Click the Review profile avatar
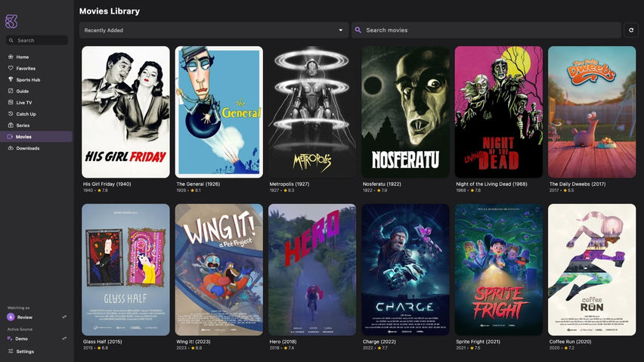644x362 pixels. pyautogui.click(x=11, y=317)
